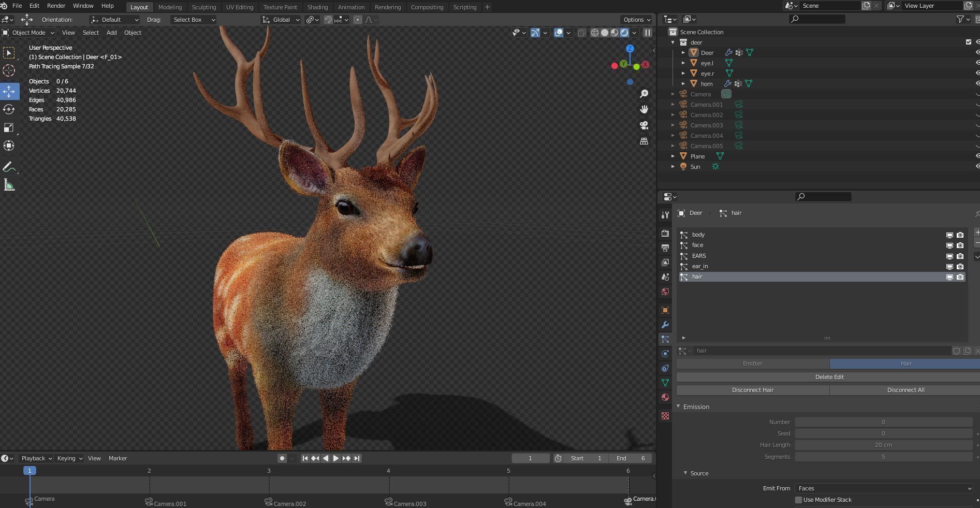Toggle viewport display for body particle system
The height and width of the screenshot is (508, 980).
949,235
